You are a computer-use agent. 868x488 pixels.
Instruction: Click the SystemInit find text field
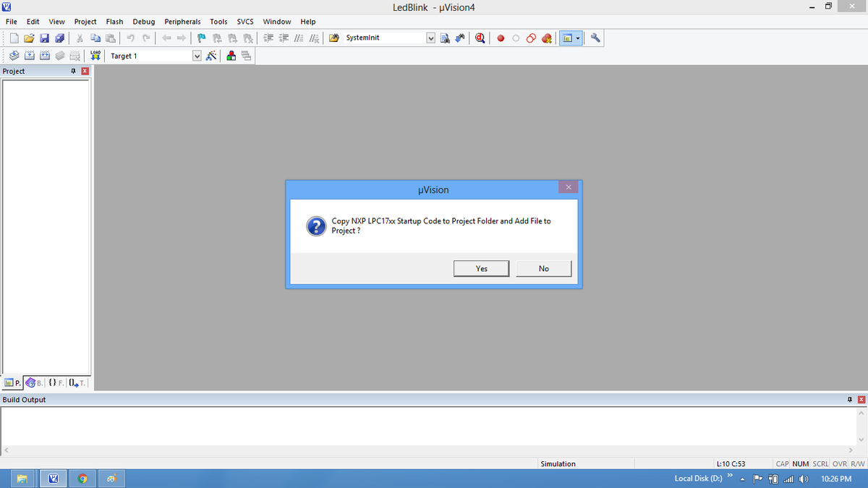pos(385,38)
